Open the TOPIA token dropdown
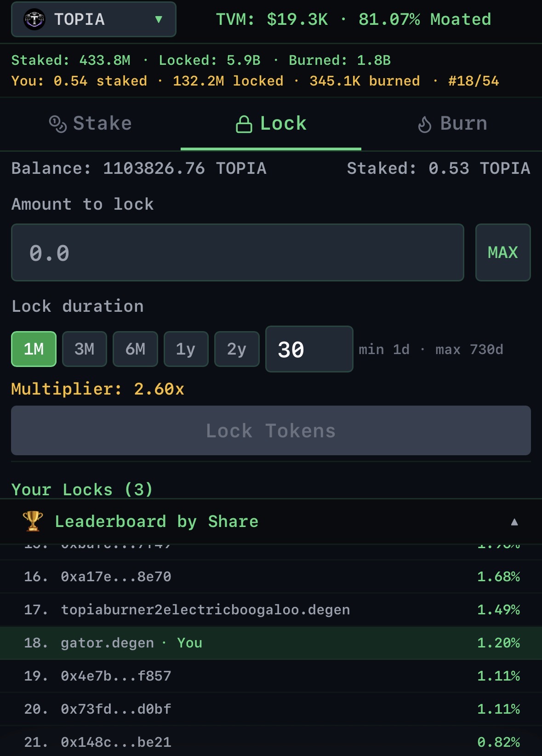542x756 pixels. 94,19
